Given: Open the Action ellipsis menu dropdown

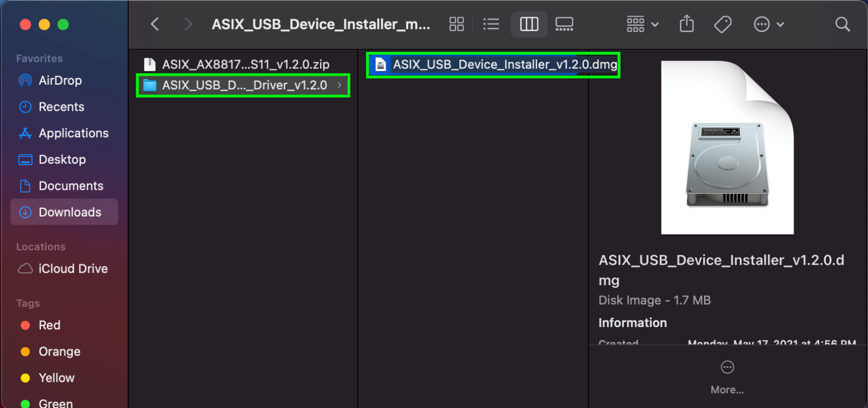Looking at the screenshot, I should click(x=768, y=24).
